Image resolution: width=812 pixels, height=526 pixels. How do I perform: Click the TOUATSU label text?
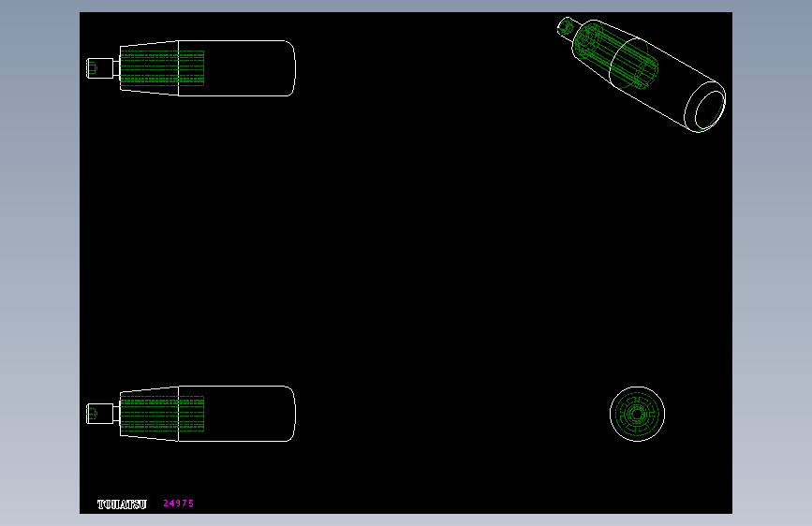click(x=122, y=504)
